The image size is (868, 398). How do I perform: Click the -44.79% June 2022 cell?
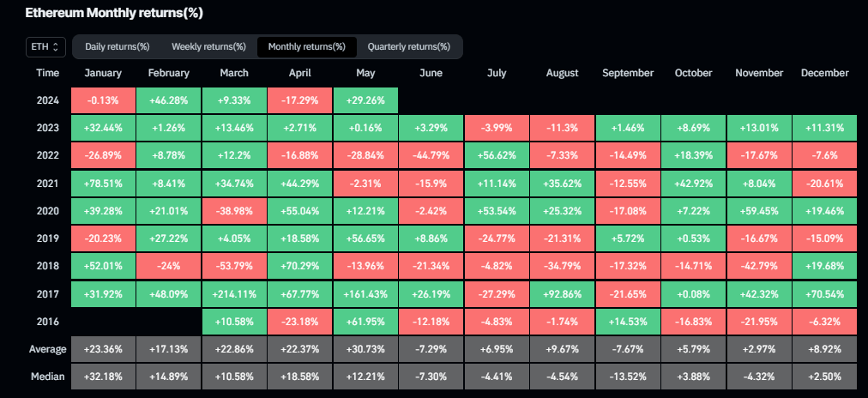click(431, 155)
